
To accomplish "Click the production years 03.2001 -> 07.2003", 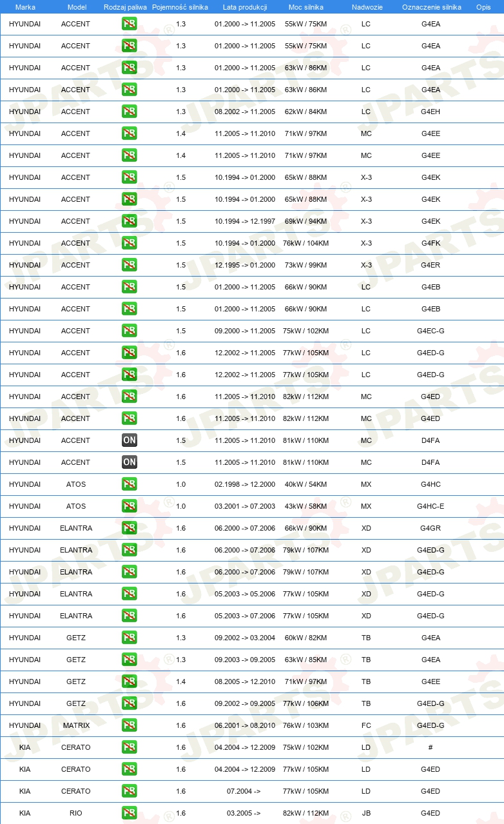I will point(245,506).
